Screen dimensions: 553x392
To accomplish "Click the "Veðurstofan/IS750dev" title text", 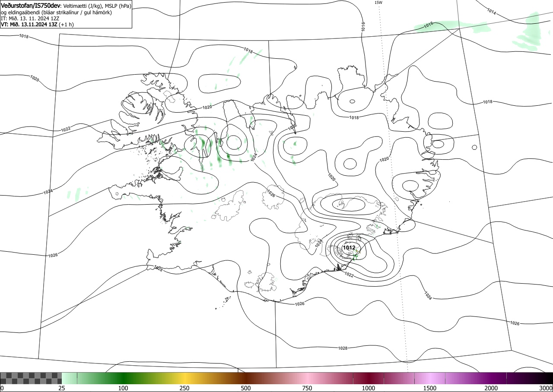I will (x=31, y=6).
